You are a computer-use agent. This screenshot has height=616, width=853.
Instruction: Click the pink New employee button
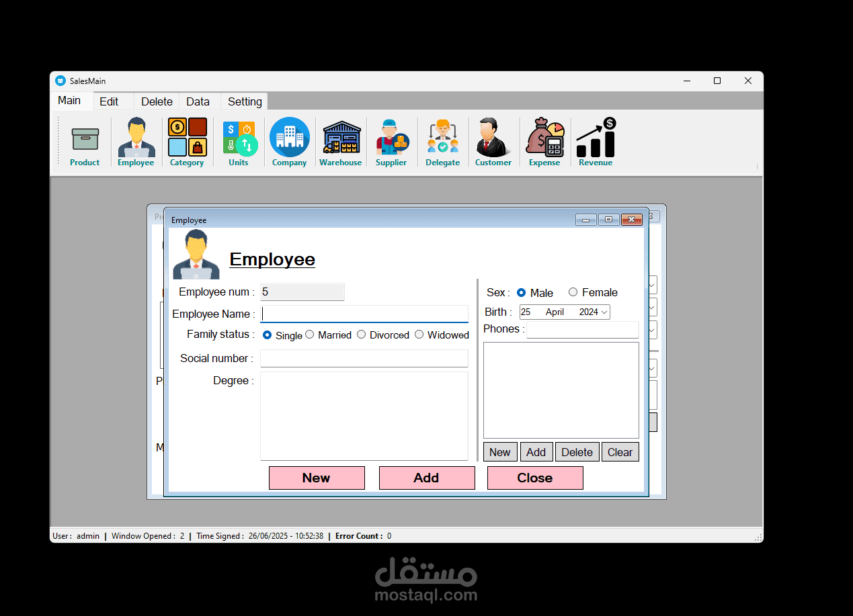pos(317,478)
